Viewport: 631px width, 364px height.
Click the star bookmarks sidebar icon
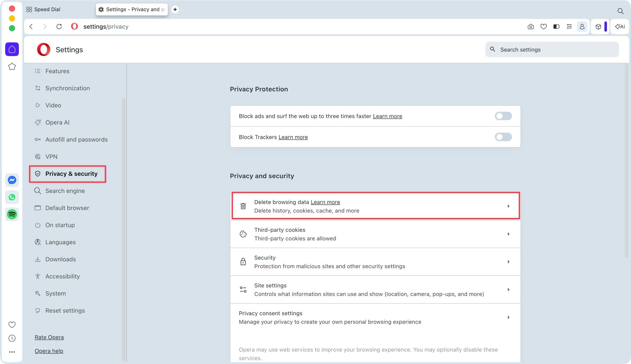(12, 67)
